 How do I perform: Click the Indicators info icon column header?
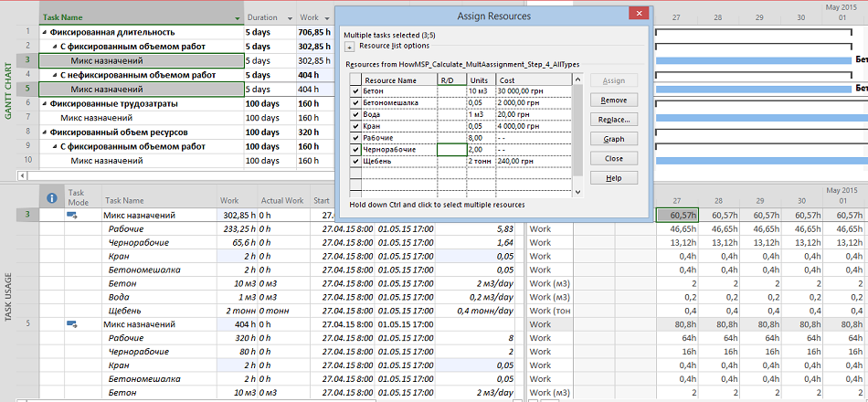click(x=52, y=197)
